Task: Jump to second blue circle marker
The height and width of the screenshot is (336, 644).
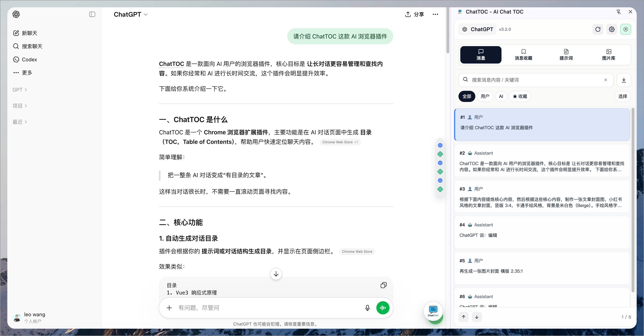Action: 440,163
